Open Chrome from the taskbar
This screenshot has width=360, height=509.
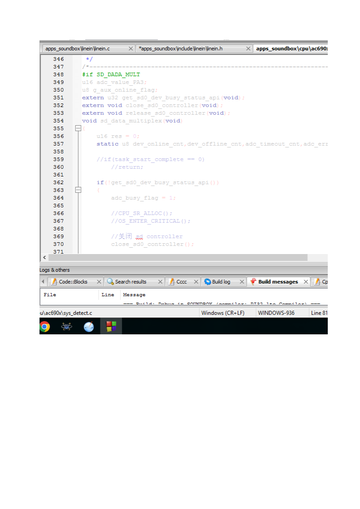[x=45, y=327]
